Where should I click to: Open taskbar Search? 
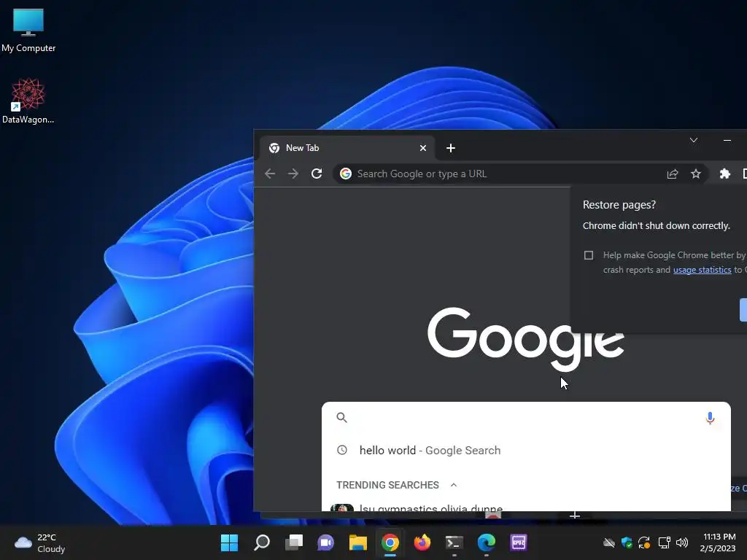coord(262,542)
